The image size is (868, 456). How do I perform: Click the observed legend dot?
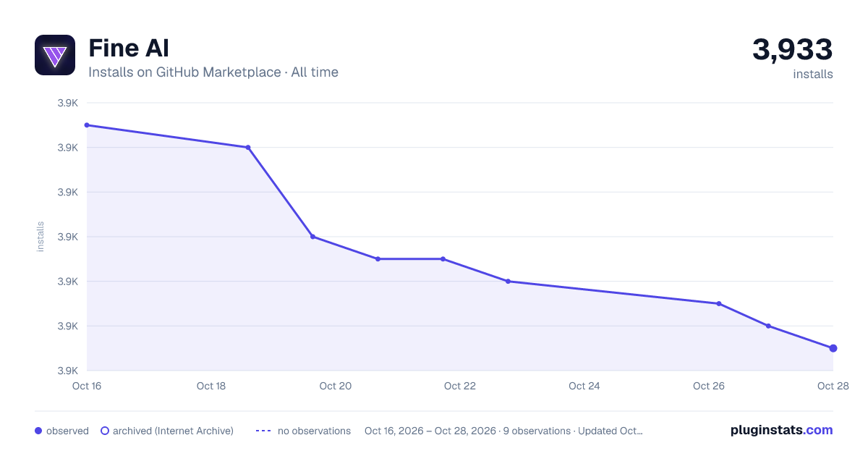click(38, 431)
